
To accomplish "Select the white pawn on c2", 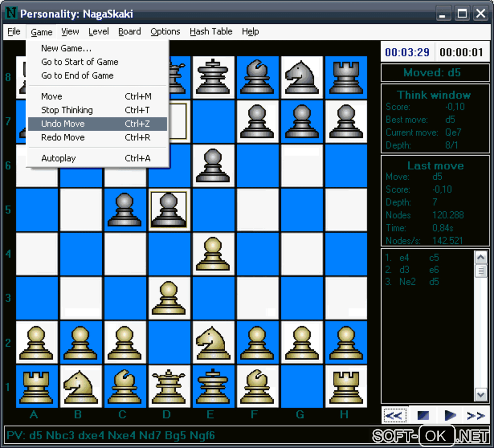I will click(x=125, y=342).
